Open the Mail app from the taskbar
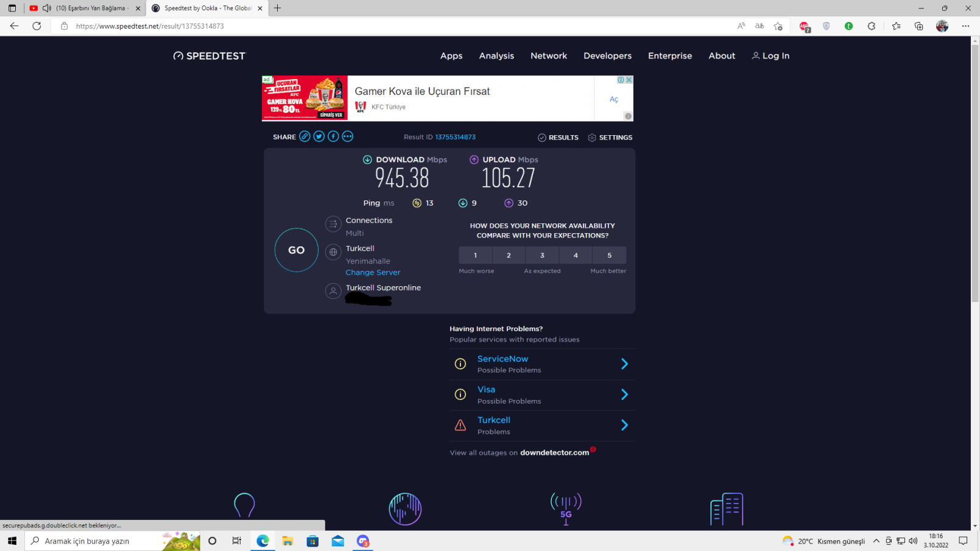This screenshot has height=551, width=980. click(338, 541)
